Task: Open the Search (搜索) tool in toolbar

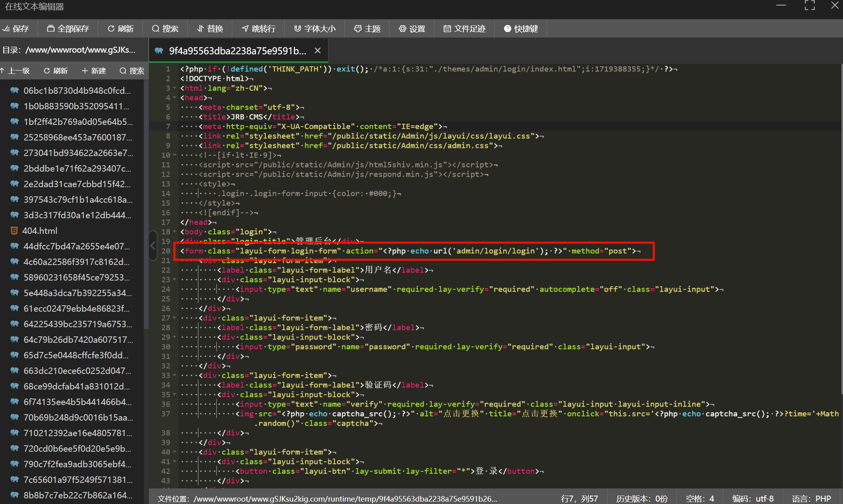Action: click(165, 29)
